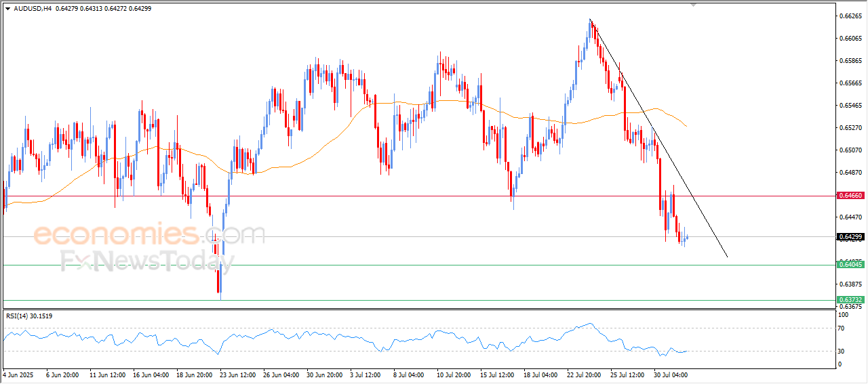Select the green 0.64045 price level label

[x=850, y=265]
